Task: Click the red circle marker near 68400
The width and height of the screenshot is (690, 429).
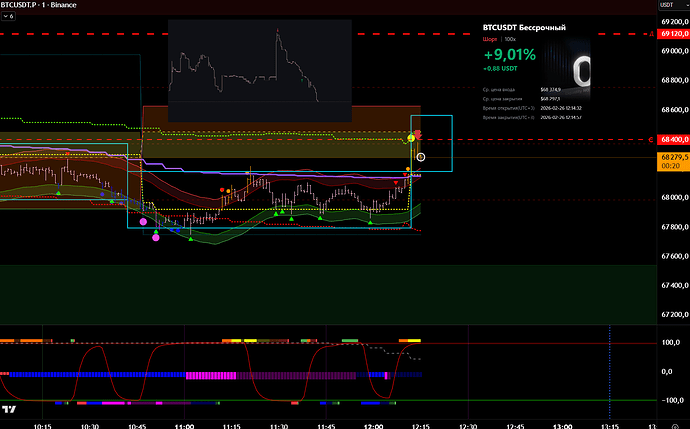Action: point(418,134)
